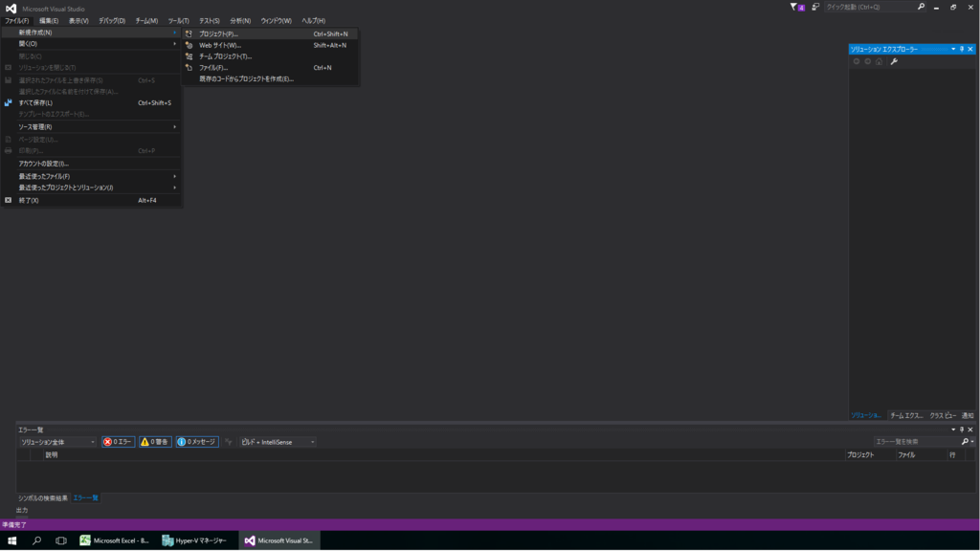Switch to Hyper-V マネージャー on the taskbar

tap(195, 540)
